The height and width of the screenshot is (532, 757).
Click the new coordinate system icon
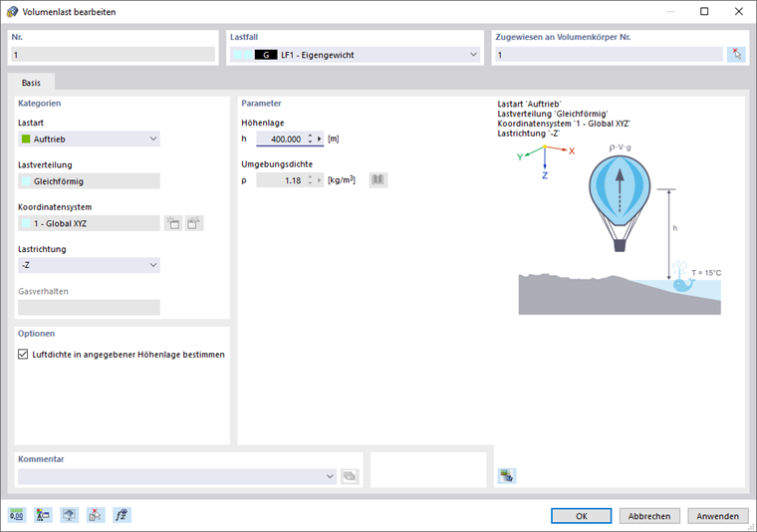tap(173, 223)
